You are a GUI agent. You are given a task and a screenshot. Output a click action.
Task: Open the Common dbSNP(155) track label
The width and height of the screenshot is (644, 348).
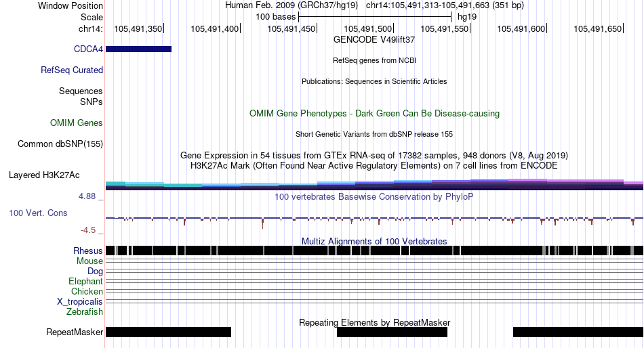60,144
